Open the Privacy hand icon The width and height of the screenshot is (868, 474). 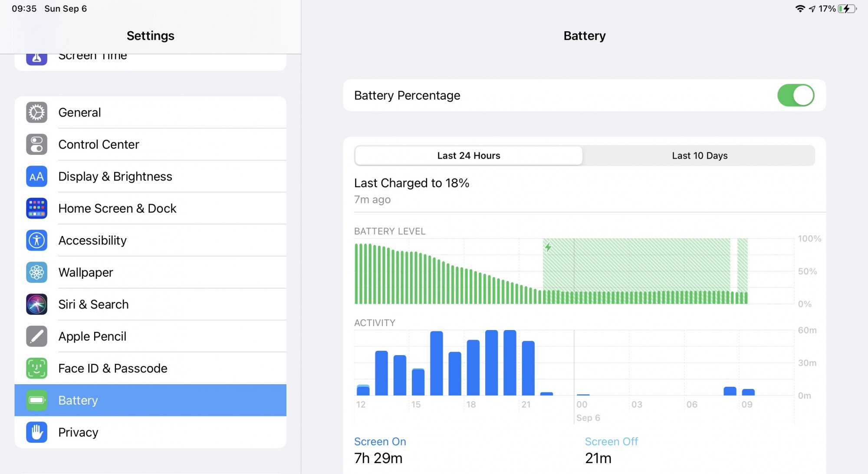36,432
